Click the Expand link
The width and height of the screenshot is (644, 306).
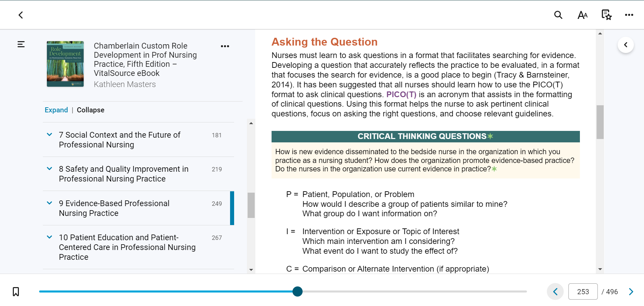pyautogui.click(x=56, y=110)
